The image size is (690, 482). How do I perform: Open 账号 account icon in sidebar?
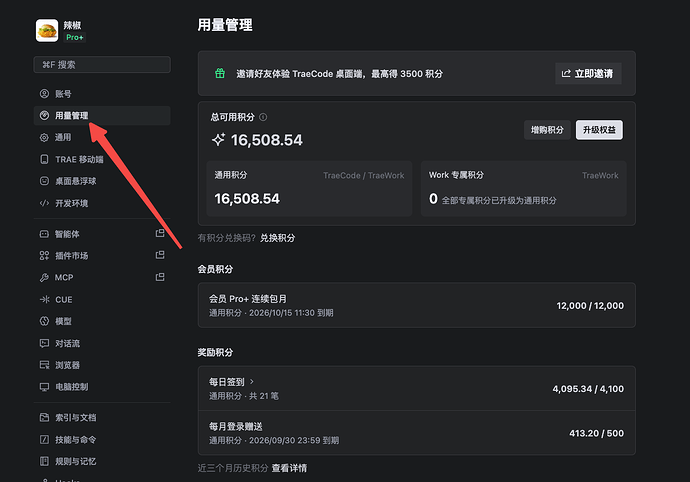pyautogui.click(x=44, y=94)
